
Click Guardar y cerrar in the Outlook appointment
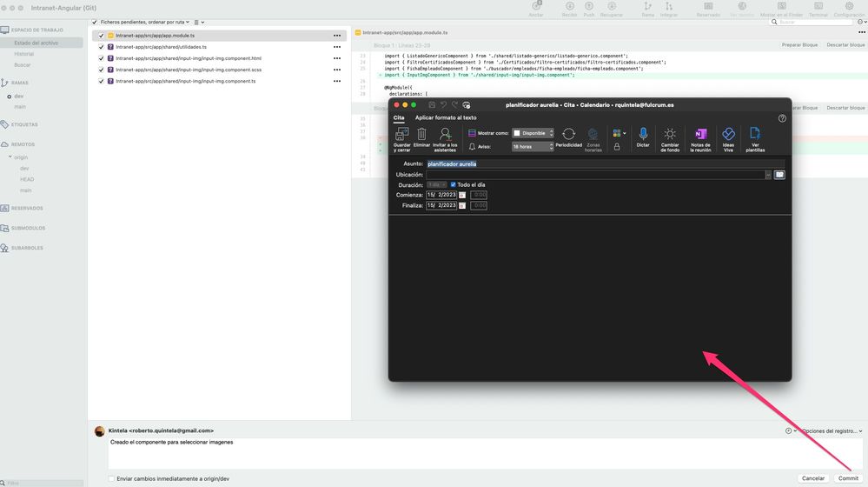click(x=402, y=139)
